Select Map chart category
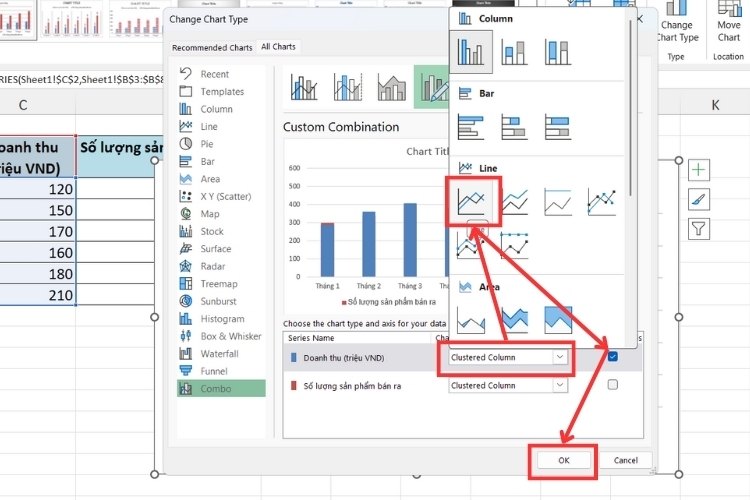 coord(221,214)
